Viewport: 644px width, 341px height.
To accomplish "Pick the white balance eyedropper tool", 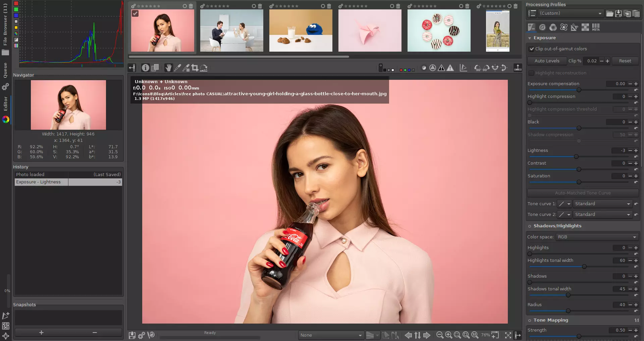I will [177, 68].
